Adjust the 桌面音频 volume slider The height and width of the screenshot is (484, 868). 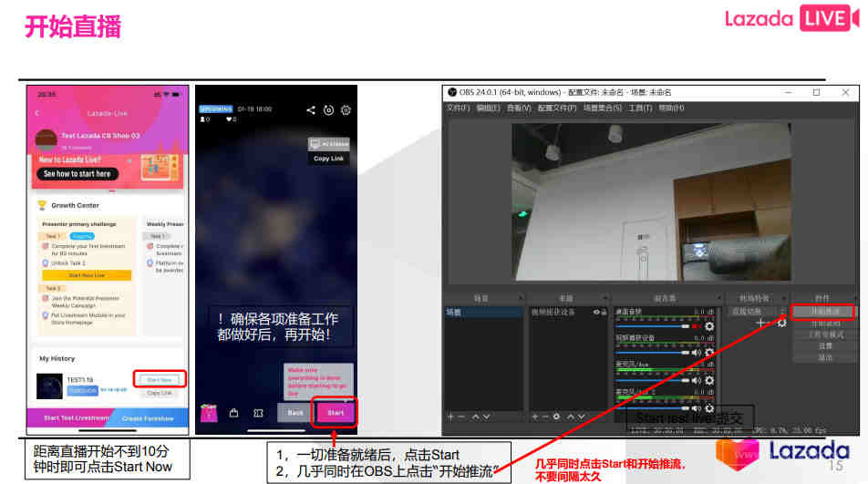click(x=652, y=326)
